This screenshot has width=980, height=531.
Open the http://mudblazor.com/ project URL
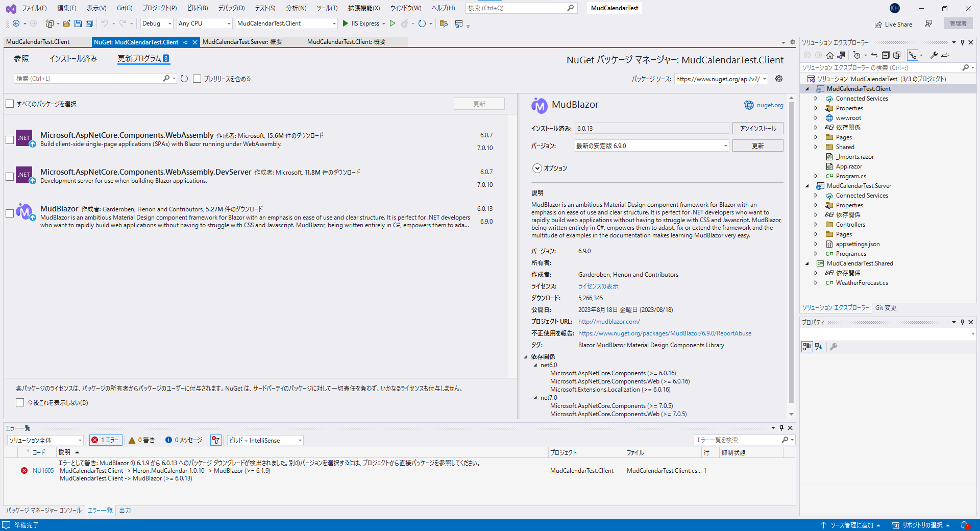(609, 322)
